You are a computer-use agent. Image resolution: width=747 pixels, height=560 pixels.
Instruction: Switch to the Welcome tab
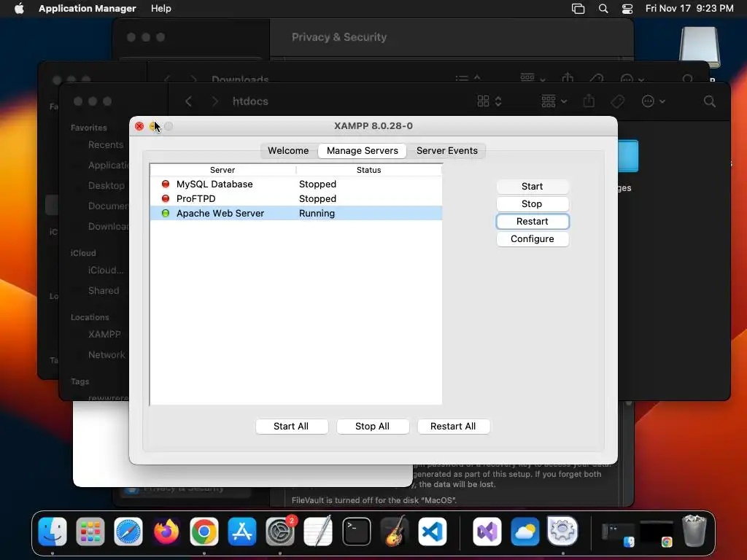(287, 150)
